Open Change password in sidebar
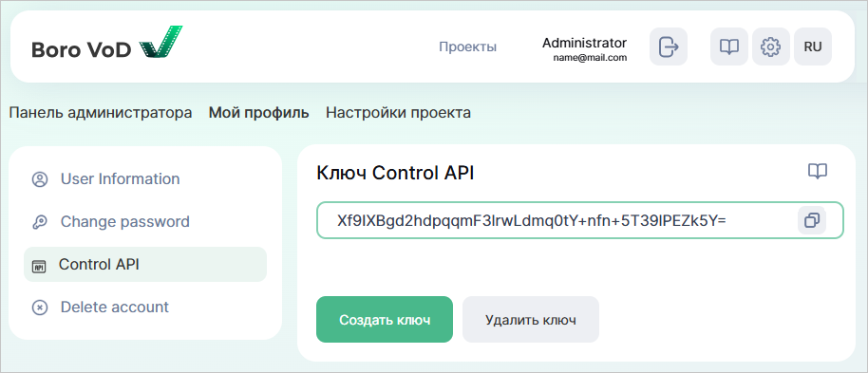This screenshot has width=868, height=373. [x=145, y=222]
